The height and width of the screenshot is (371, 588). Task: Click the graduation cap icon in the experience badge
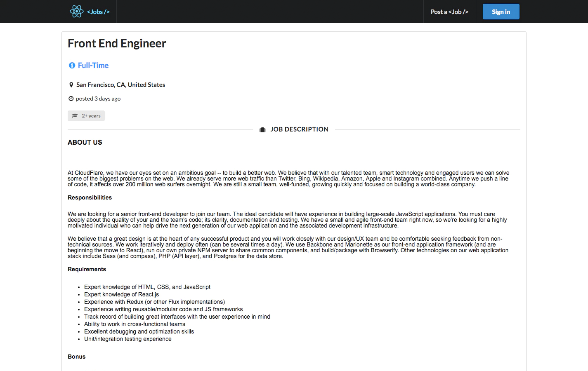(75, 116)
